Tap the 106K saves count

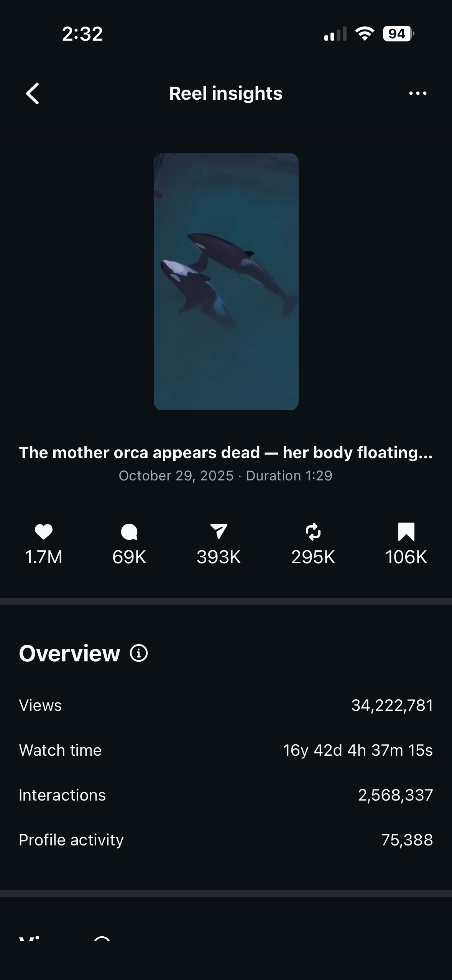406,557
